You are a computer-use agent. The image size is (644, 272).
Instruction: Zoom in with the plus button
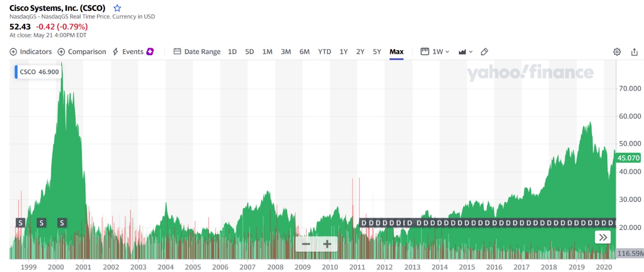coord(327,244)
